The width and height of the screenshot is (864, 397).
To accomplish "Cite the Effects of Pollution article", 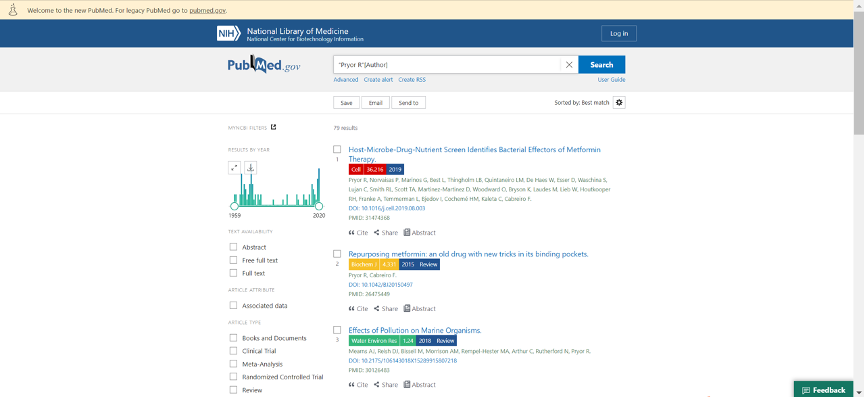I will click(x=358, y=385).
